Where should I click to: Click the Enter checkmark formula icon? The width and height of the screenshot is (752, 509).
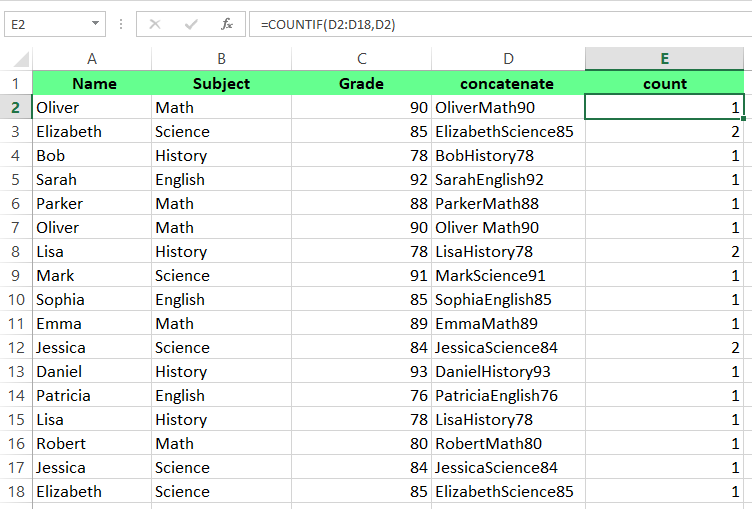191,24
